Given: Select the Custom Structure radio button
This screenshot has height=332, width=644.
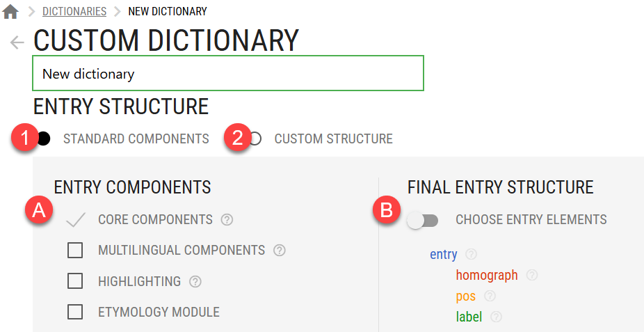Looking at the screenshot, I should coord(255,139).
